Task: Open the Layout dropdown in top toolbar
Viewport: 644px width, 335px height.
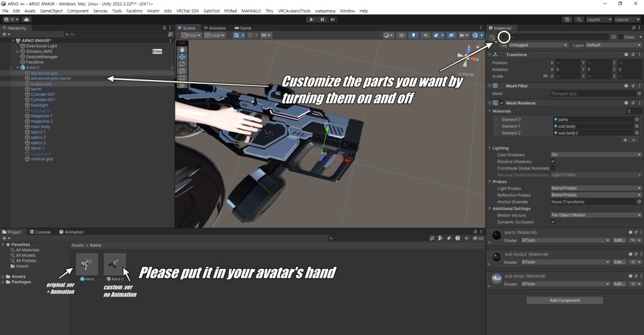Action: [627, 20]
